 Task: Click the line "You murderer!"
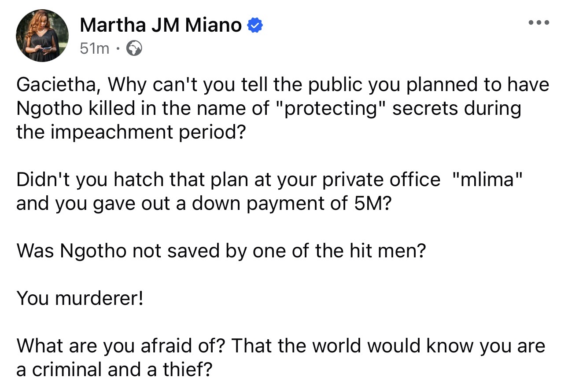[80, 299]
